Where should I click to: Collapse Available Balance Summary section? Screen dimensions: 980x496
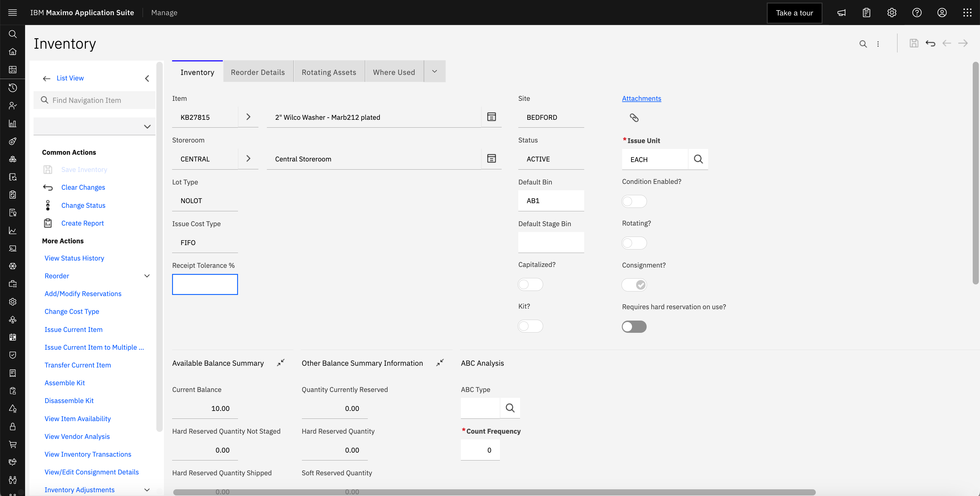click(x=280, y=363)
